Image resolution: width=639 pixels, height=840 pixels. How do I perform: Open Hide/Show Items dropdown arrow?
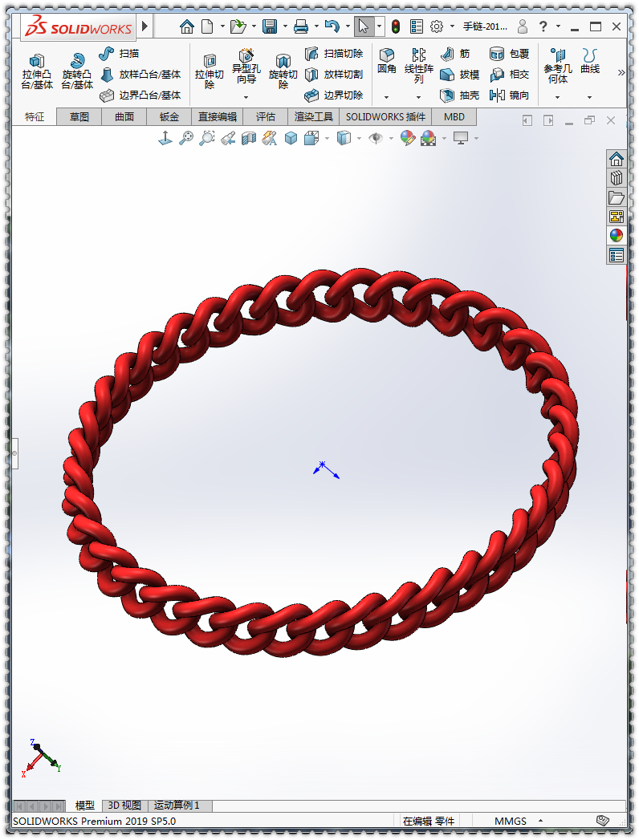390,139
